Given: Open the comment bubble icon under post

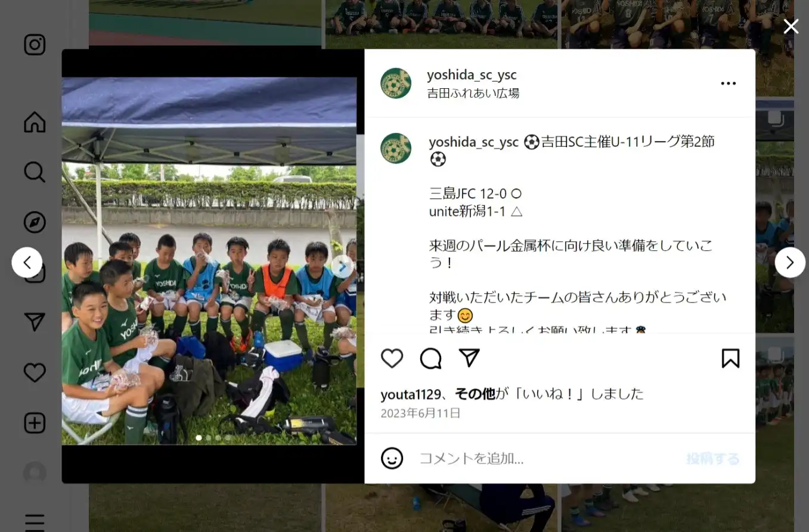Looking at the screenshot, I should 430,358.
